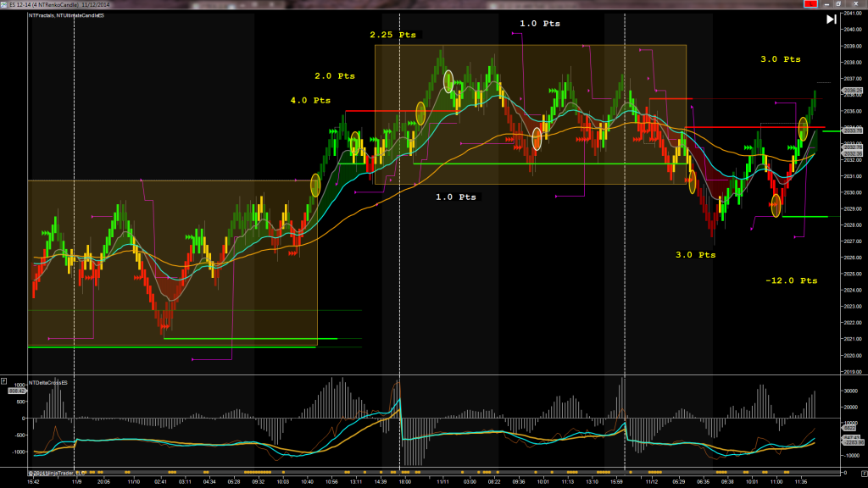
Task: Click the 2021.00 price axis label
Action: (853, 339)
